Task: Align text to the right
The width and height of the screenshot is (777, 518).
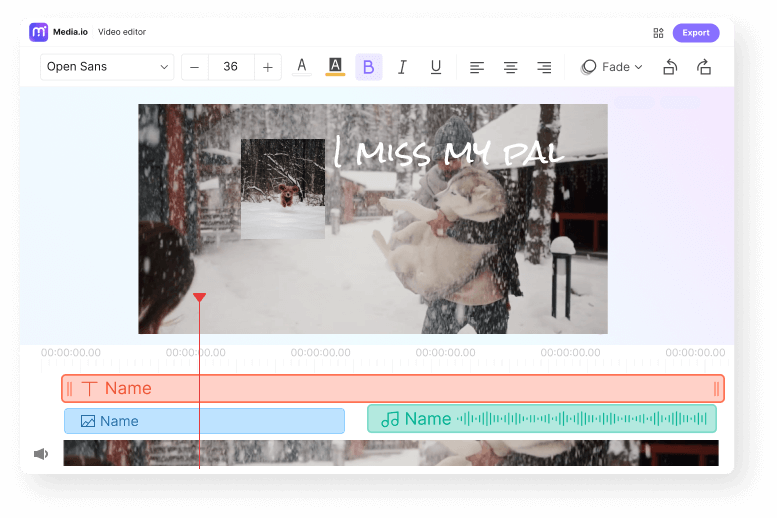Action: pyautogui.click(x=544, y=67)
